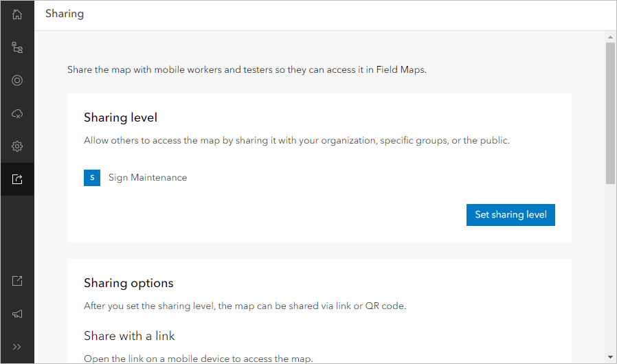Go to the Home overview icon
This screenshot has height=364, width=617.
coord(17,14)
